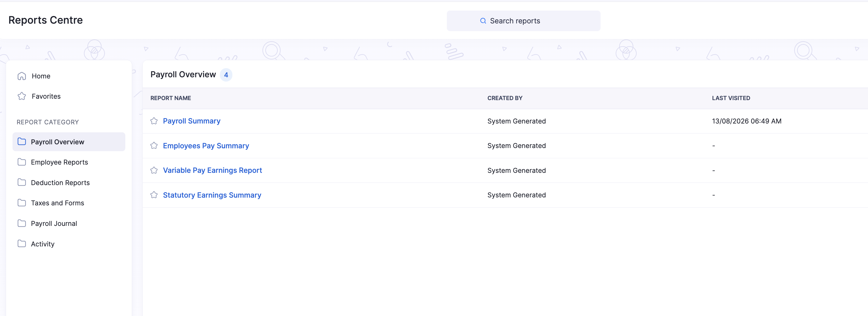
Task: Select Activity category
Action: [69, 244]
